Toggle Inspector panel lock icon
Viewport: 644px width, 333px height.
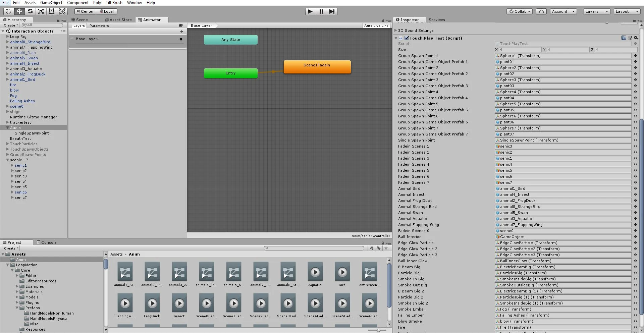(x=634, y=20)
